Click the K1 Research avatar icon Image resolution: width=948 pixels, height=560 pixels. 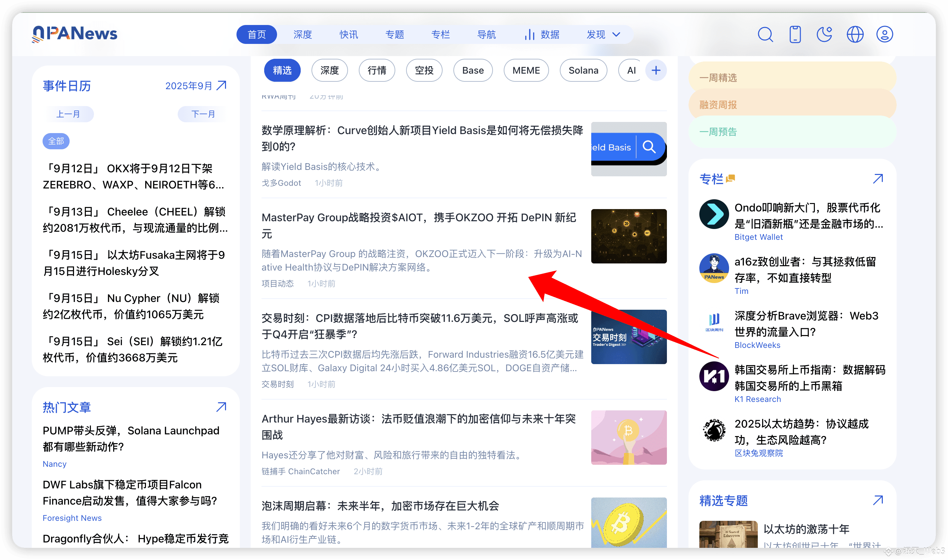(714, 376)
